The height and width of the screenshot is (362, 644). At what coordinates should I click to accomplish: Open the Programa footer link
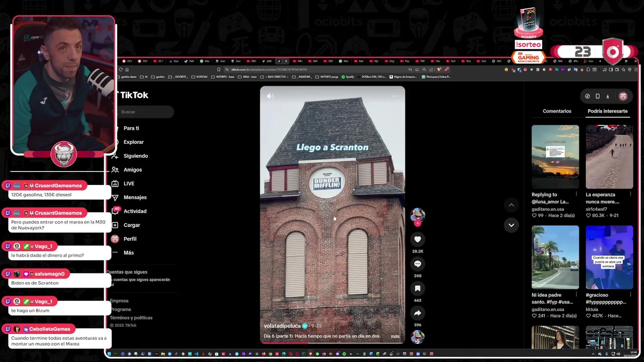pyautogui.click(x=121, y=309)
